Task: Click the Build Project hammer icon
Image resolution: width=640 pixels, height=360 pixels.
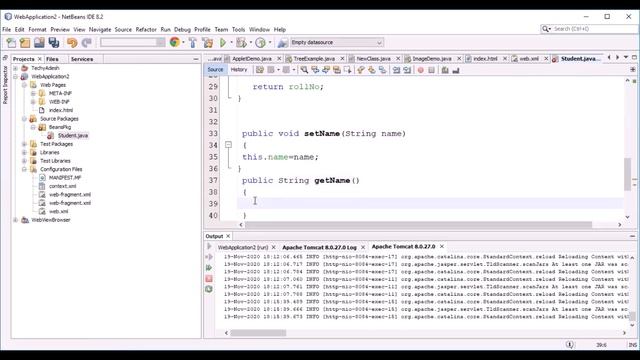Action: point(193,42)
